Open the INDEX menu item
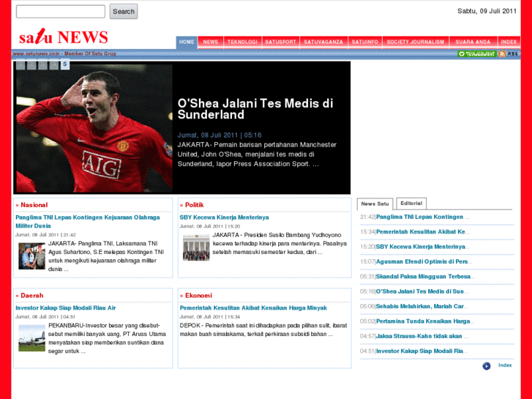This screenshot has width=532, height=399. 509,42
